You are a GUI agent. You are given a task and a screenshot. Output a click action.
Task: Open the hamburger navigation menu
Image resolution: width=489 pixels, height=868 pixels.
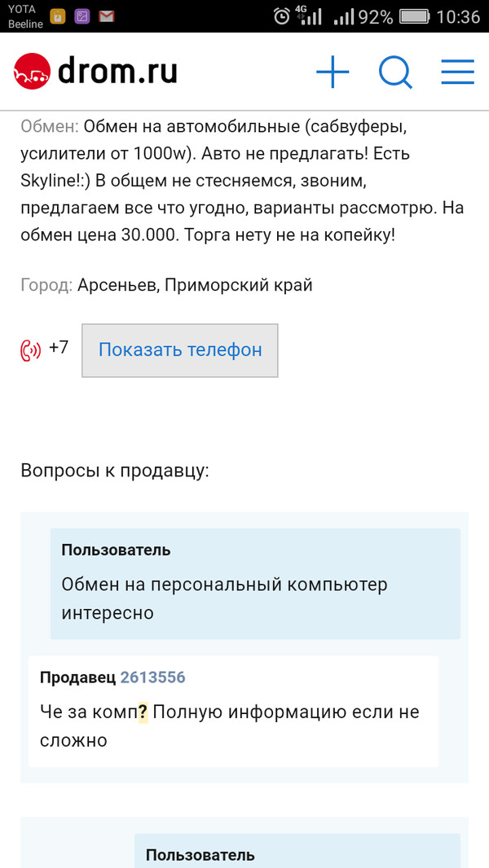click(457, 73)
